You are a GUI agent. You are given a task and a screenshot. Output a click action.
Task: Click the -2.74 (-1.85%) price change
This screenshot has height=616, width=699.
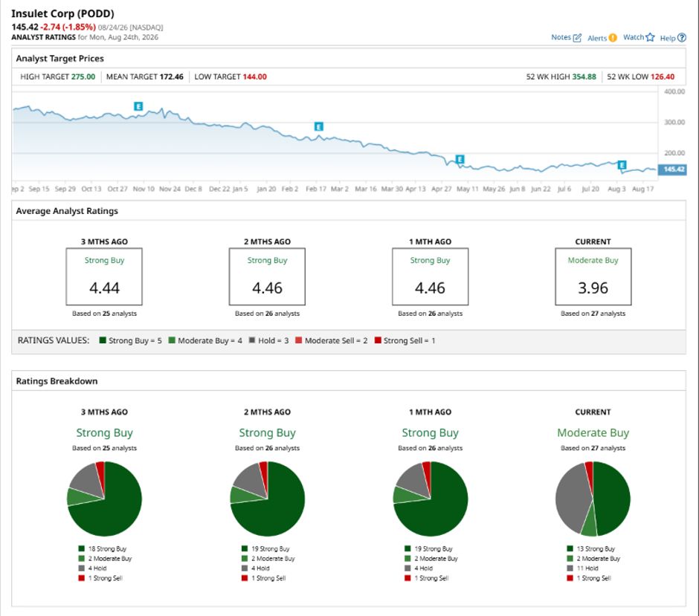pos(68,27)
